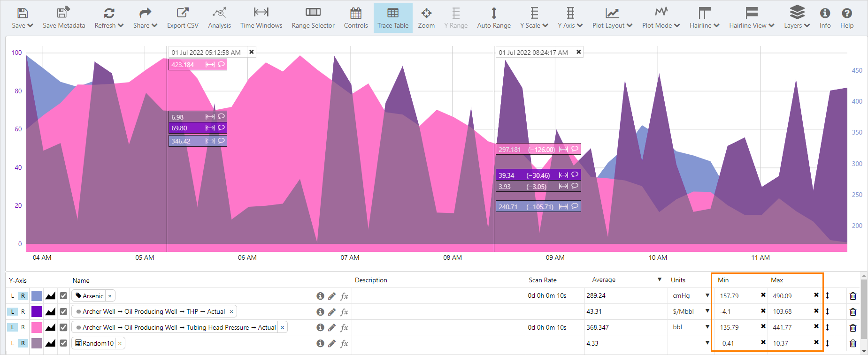Delete the Arsenic trace with trash icon
Viewport: 868px width, 355px height.
tap(853, 296)
